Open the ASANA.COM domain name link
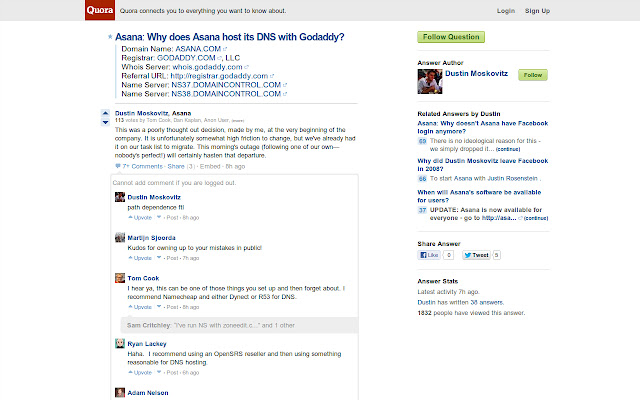 pos(198,49)
